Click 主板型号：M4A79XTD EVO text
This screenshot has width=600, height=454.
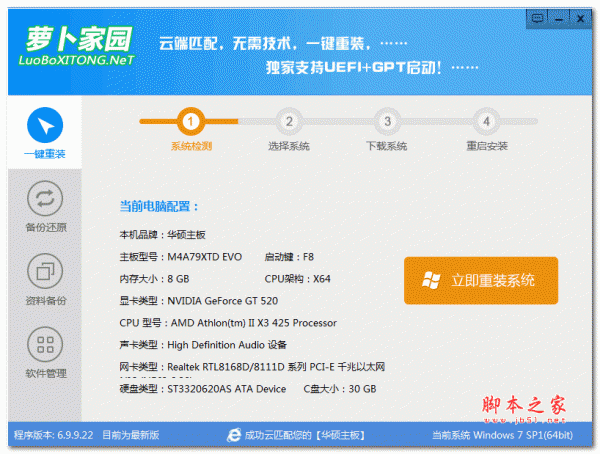click(181, 257)
